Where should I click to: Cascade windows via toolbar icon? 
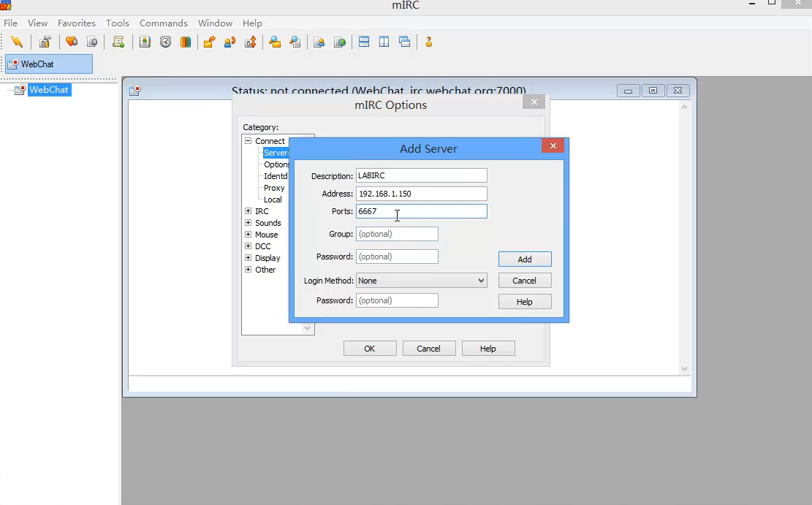tap(405, 42)
